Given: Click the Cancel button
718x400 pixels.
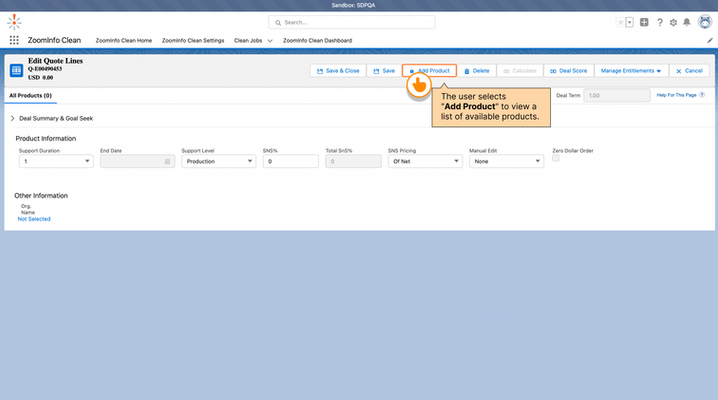Looking at the screenshot, I should pyautogui.click(x=689, y=71).
